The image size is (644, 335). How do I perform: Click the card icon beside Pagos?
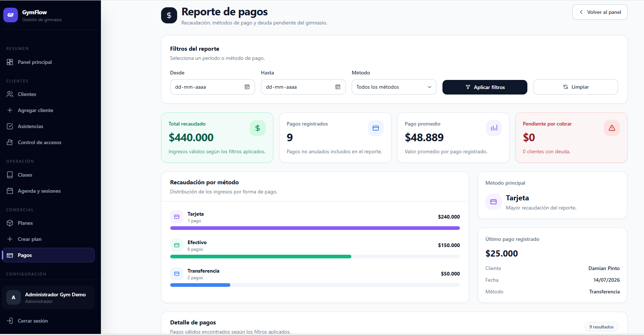[x=10, y=255]
